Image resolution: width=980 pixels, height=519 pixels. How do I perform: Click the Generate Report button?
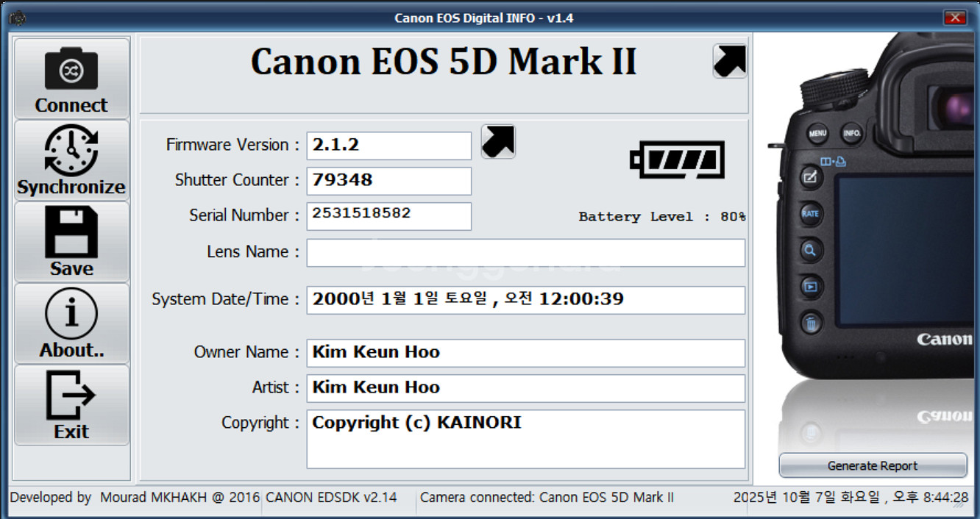tap(873, 465)
